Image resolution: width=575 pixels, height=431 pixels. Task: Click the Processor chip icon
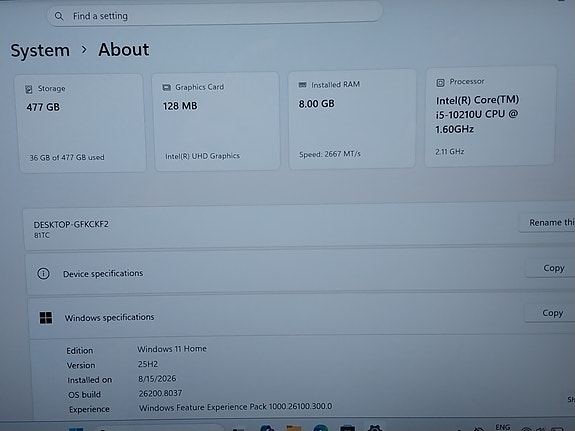click(x=440, y=83)
